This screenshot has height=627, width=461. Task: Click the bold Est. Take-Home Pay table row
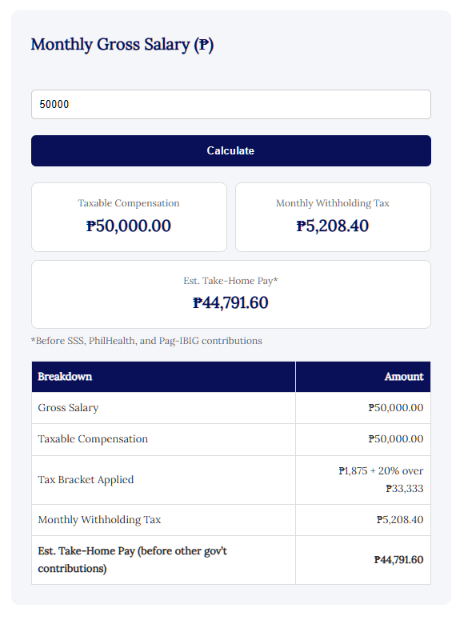tap(231, 560)
